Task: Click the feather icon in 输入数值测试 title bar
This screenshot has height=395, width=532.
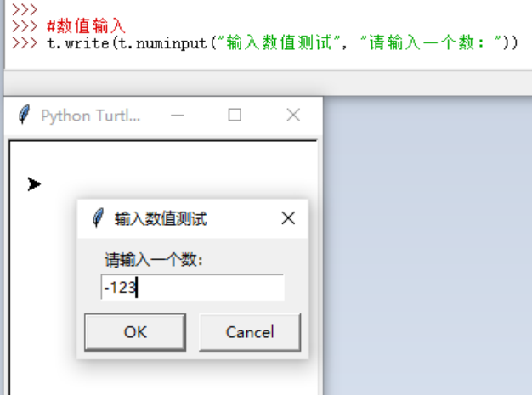Action: pos(98,217)
